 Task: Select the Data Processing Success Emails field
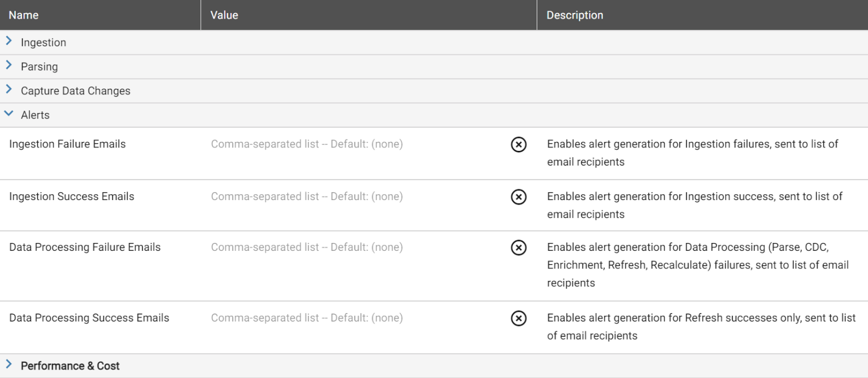(x=357, y=318)
